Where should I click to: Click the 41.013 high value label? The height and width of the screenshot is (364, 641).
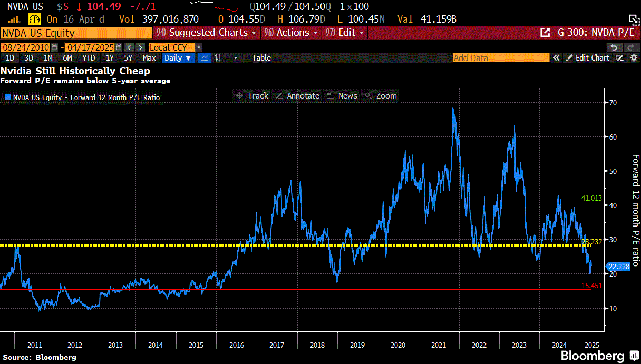point(591,199)
